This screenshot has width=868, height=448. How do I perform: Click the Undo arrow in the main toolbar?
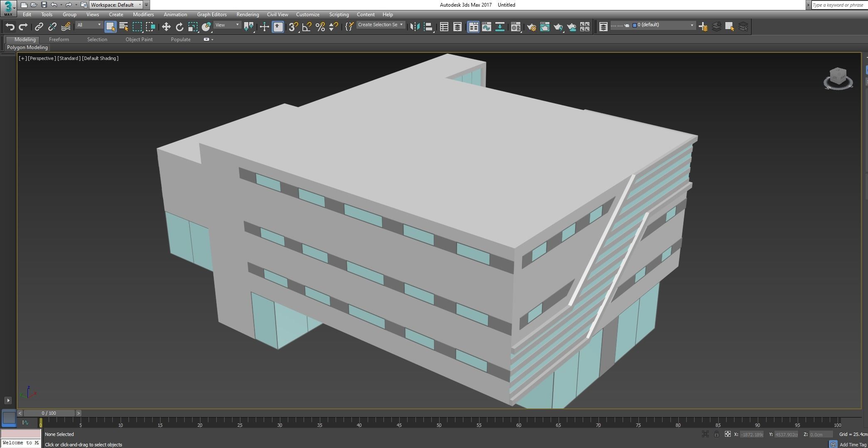pyautogui.click(x=10, y=27)
